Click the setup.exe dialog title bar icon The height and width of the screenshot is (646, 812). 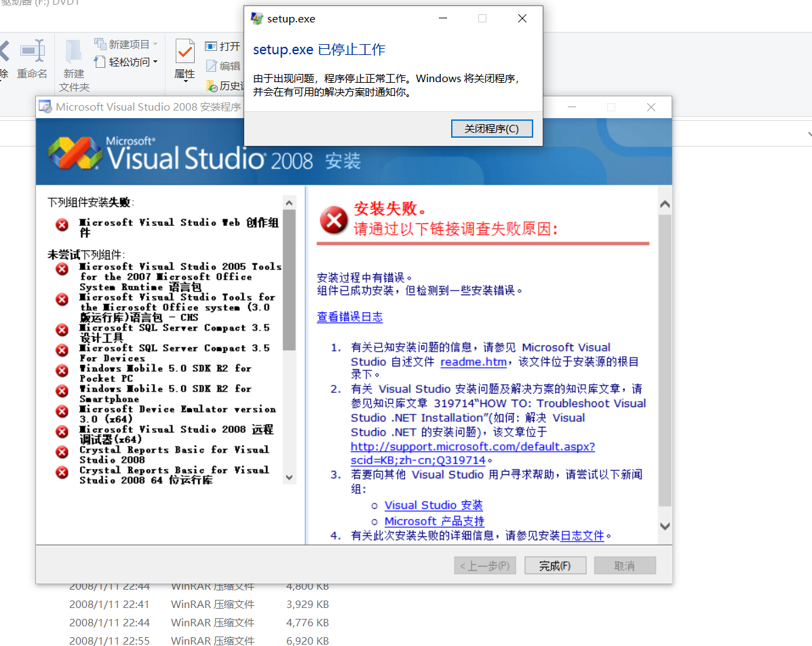coord(257,18)
